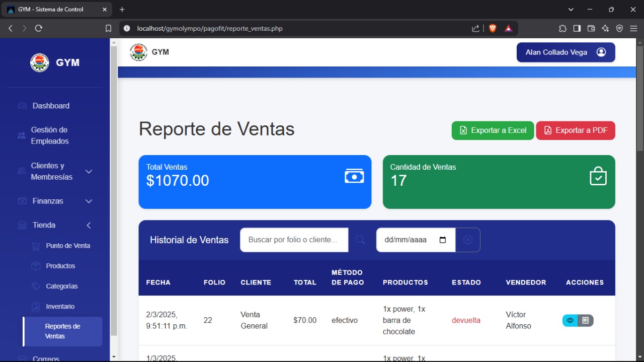Open Brave Shields lion icon
This screenshot has width=644, height=362.
click(493, 29)
